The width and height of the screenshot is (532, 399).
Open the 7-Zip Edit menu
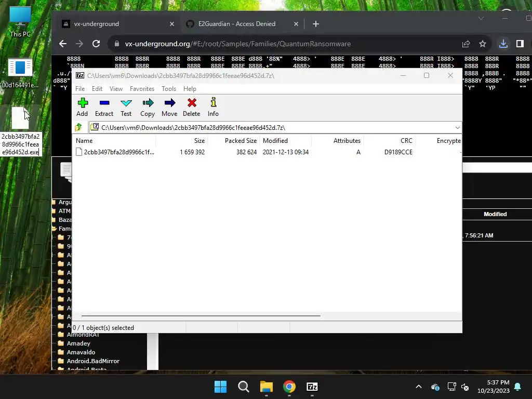(x=97, y=88)
